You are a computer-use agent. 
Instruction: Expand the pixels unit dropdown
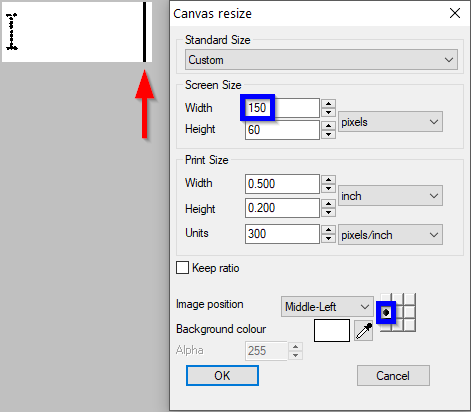click(390, 122)
